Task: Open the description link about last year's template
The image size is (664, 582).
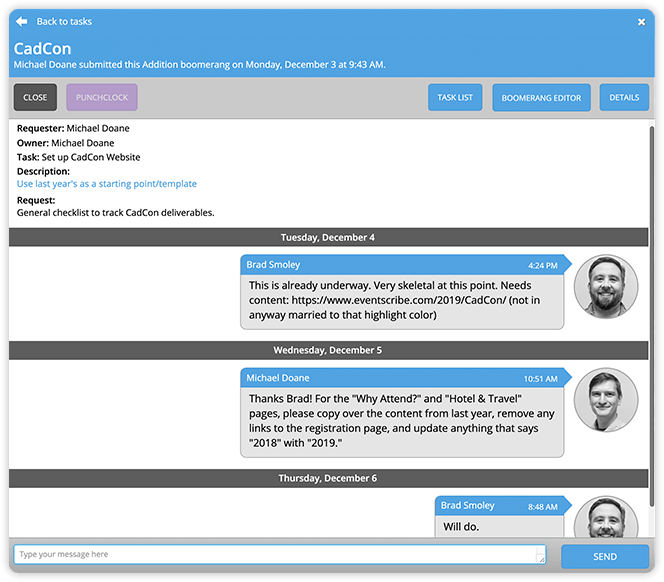Action: tap(107, 184)
